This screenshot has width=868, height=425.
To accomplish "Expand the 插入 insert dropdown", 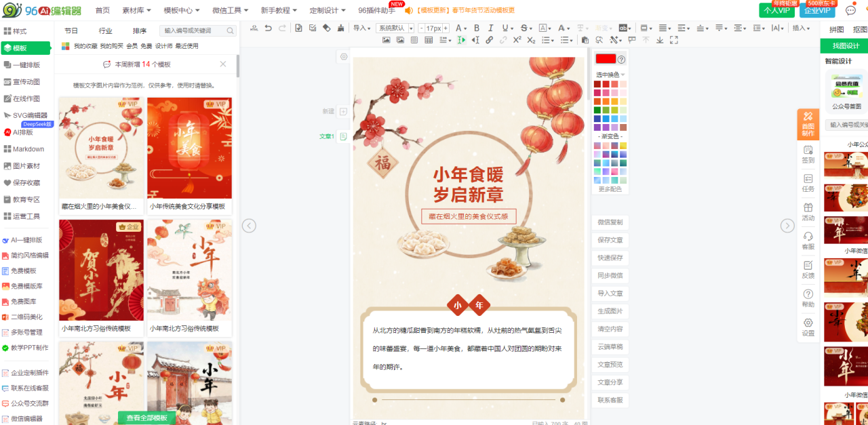I will 803,28.
